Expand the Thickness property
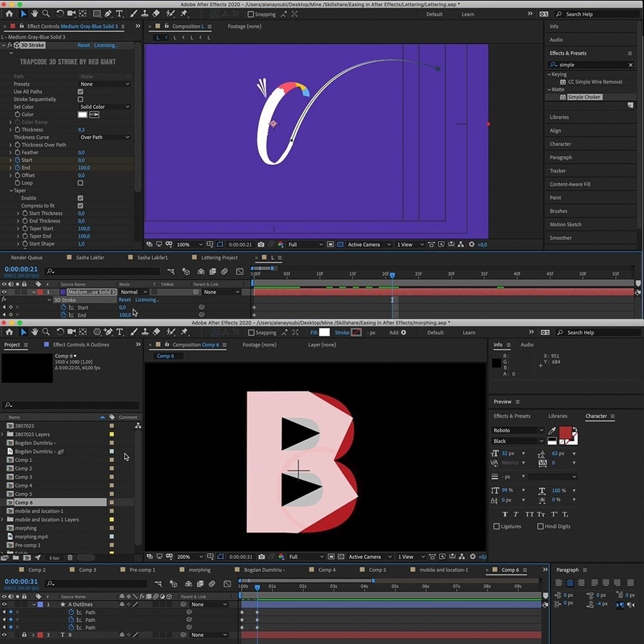The height and width of the screenshot is (644, 644). [x=11, y=130]
